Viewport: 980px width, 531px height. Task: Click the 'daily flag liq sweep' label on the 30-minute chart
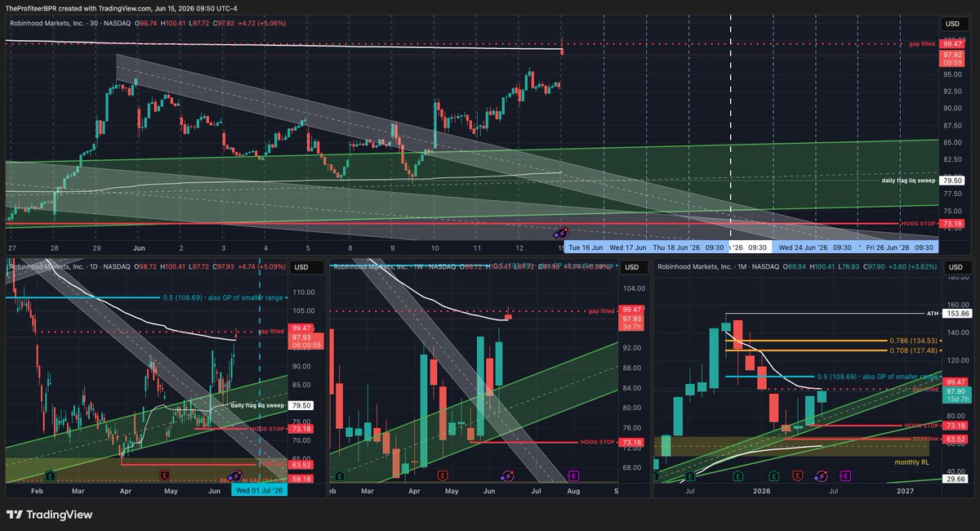(x=909, y=180)
